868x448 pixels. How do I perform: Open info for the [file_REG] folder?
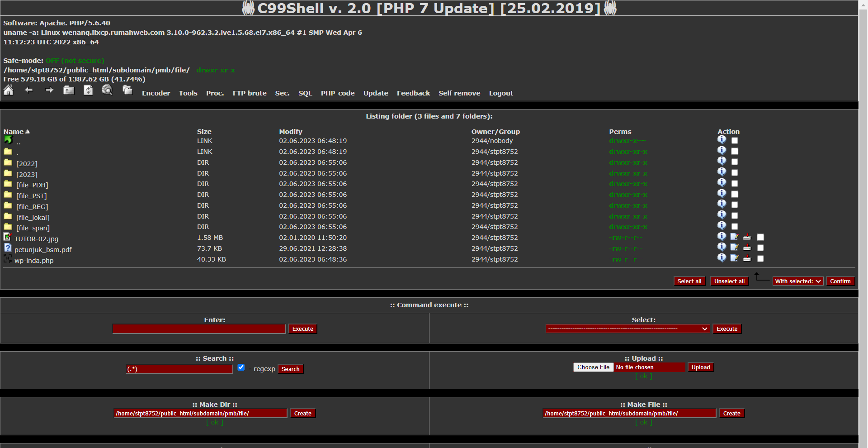(722, 204)
